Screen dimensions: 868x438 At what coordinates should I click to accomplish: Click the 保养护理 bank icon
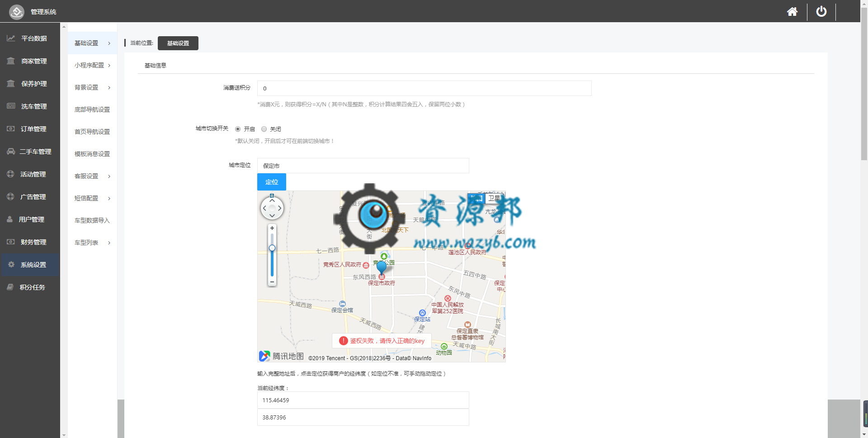point(11,84)
